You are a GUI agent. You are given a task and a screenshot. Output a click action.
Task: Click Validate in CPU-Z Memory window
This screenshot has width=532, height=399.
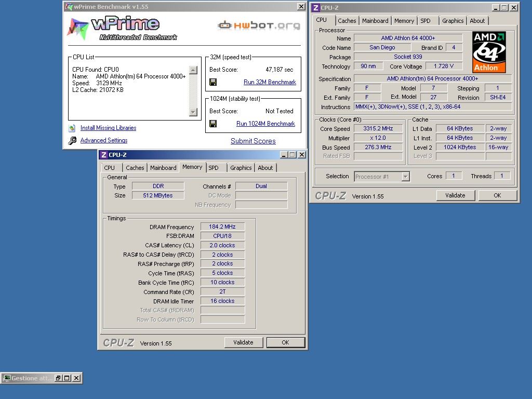[x=243, y=342]
